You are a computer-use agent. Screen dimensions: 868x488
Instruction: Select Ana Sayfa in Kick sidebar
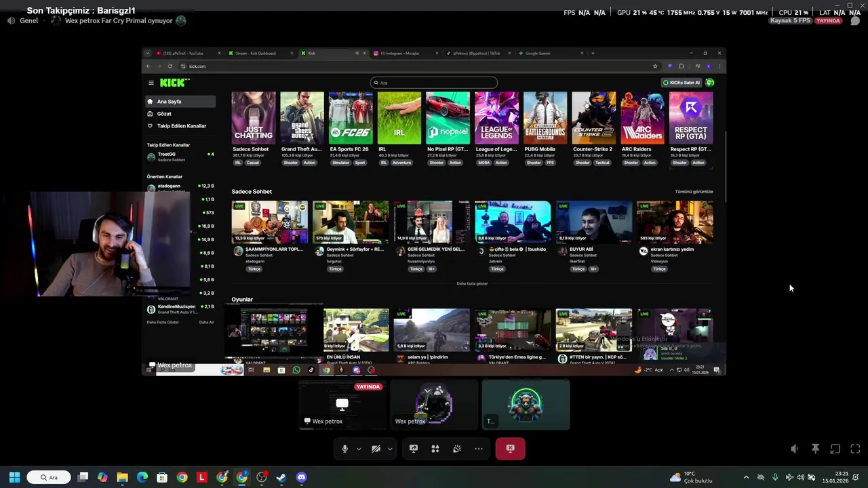[180, 102]
